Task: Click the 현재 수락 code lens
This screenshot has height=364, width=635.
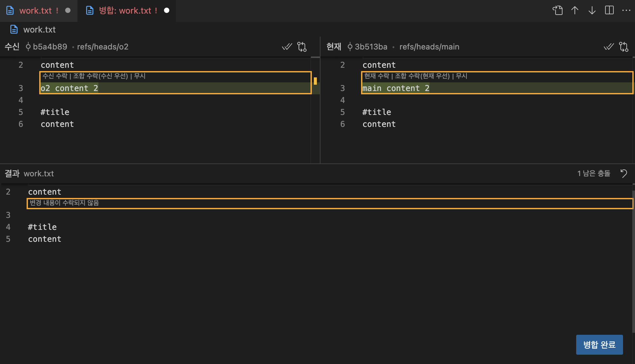Action: pyautogui.click(x=377, y=76)
